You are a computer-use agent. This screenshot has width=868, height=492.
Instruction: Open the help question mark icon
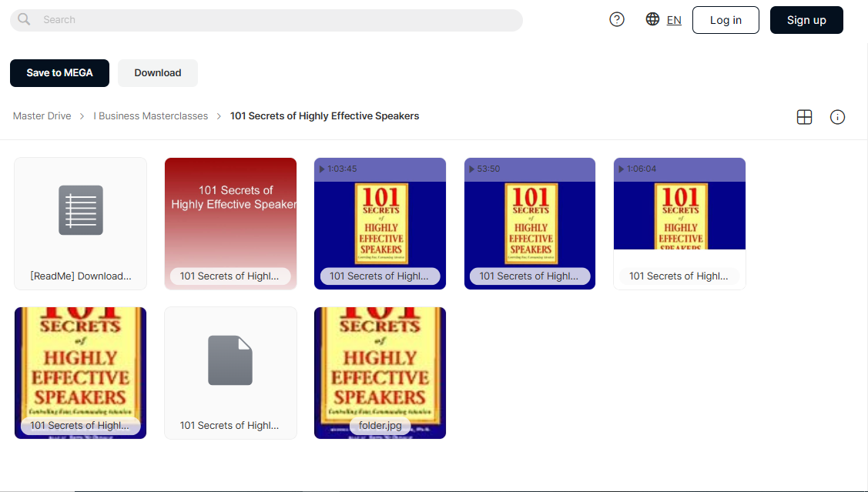click(x=617, y=19)
